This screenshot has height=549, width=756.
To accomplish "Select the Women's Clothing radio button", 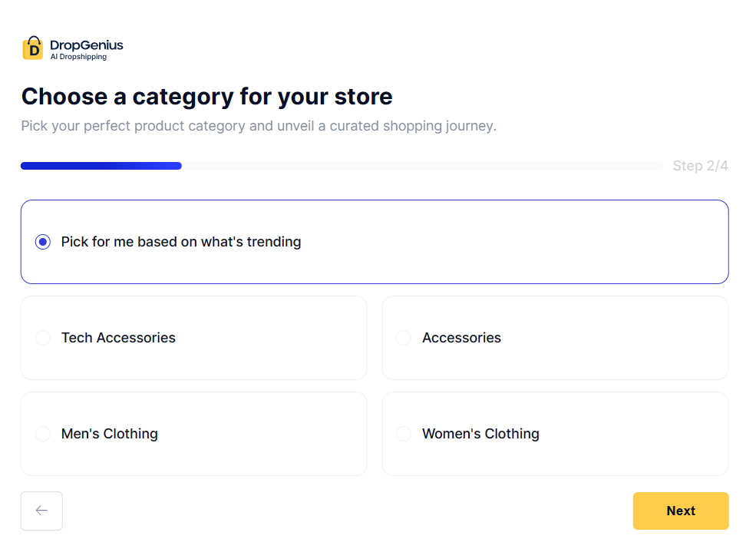I will (x=403, y=433).
